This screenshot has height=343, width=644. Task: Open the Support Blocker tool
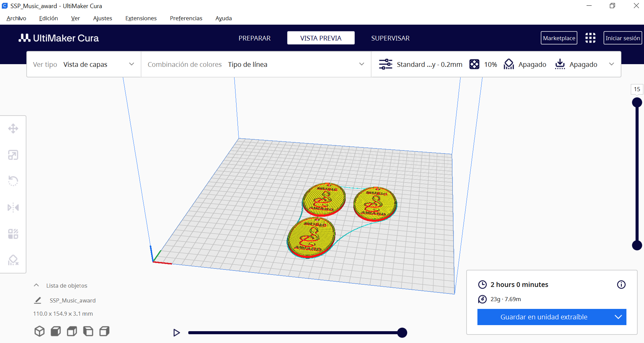pos(13,260)
